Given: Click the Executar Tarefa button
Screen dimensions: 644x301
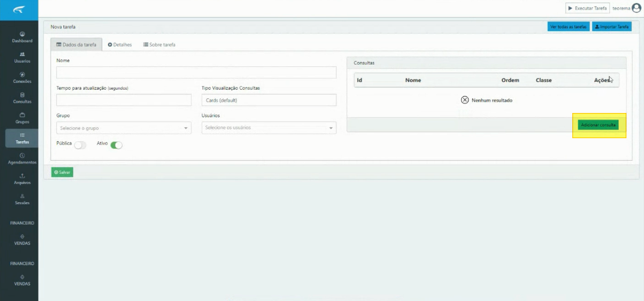Looking at the screenshot, I should coord(587,8).
